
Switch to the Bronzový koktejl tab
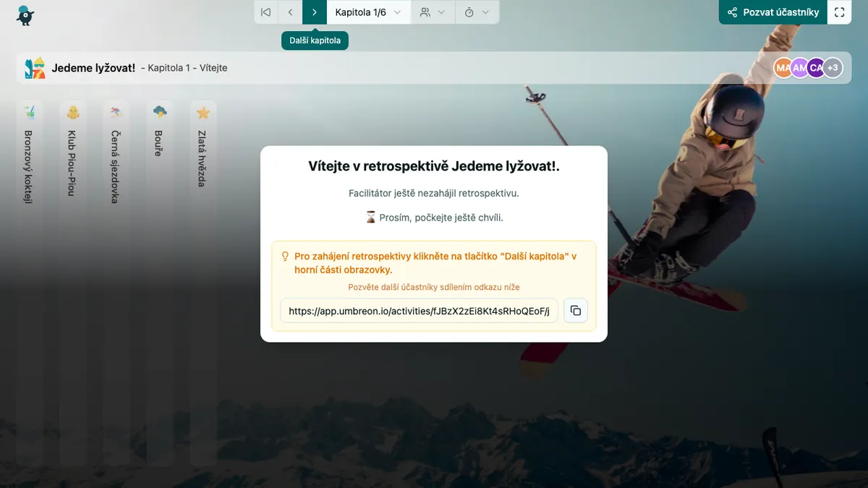click(x=29, y=145)
